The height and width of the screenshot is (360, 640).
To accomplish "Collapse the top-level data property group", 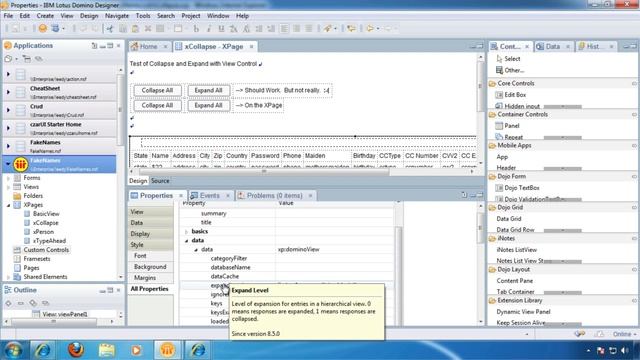I will click(187, 240).
